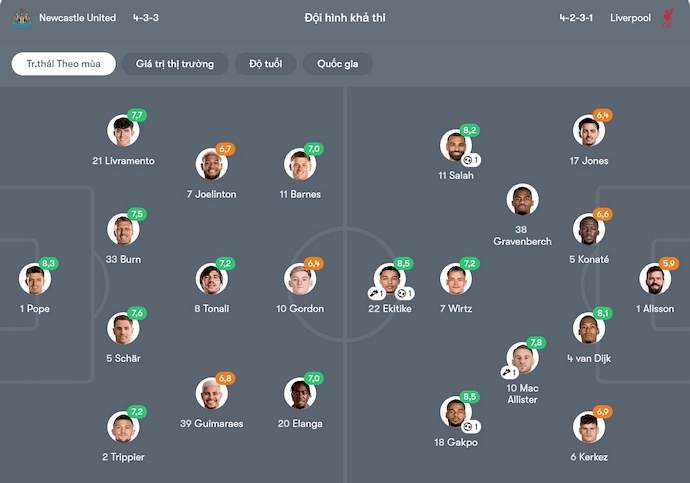Switch to Giá trị thị trường tab
The image size is (690, 483).
pyautogui.click(x=175, y=64)
